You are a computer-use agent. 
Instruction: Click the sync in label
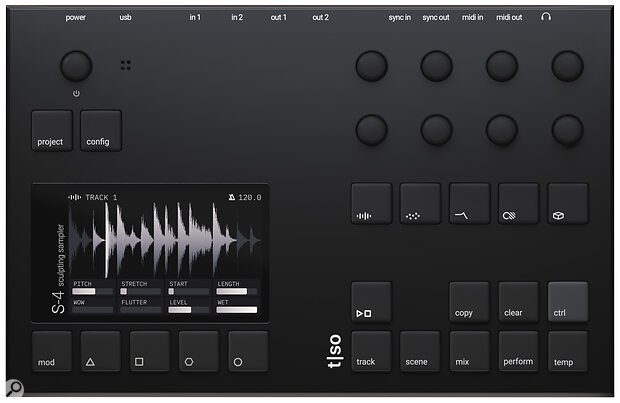coord(399,17)
